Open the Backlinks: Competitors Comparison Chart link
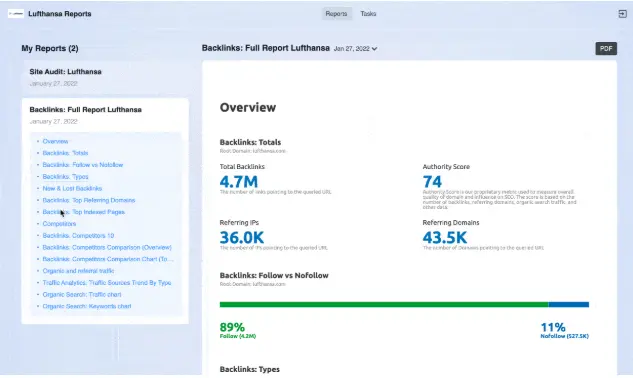Screen dimensions: 633x378 (108, 259)
